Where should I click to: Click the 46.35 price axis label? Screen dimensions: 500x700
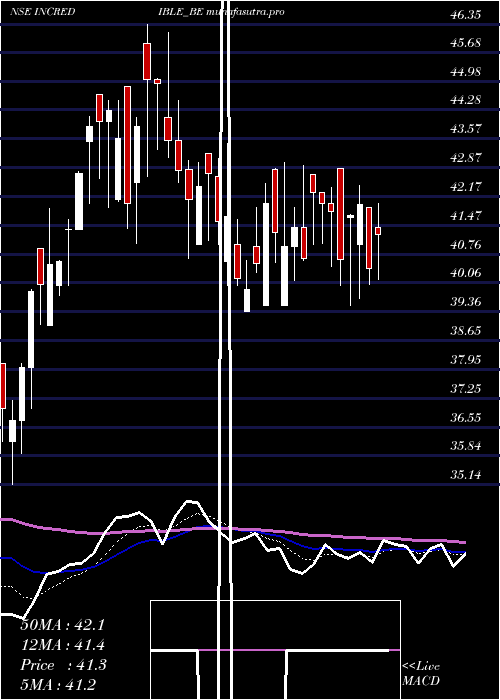click(x=466, y=15)
